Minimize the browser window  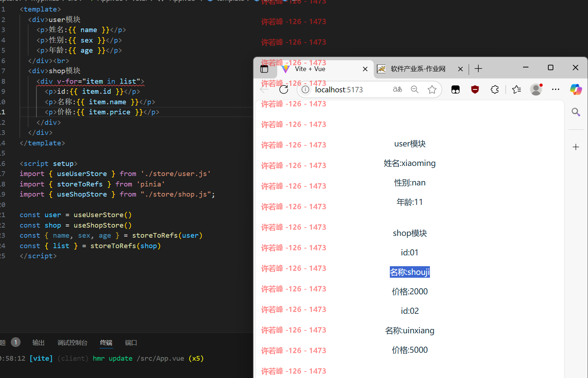[x=526, y=67]
